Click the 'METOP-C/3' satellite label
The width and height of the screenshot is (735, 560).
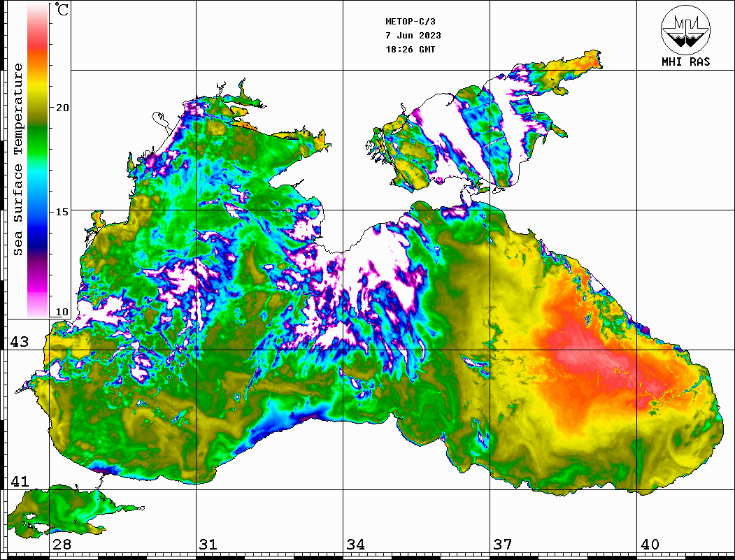(411, 22)
